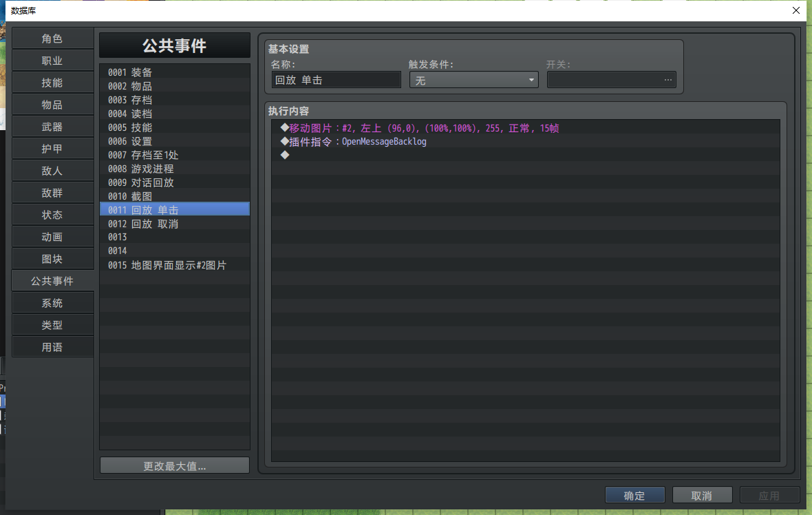Open the 系统 tab
The height and width of the screenshot is (515, 812).
[x=52, y=303]
